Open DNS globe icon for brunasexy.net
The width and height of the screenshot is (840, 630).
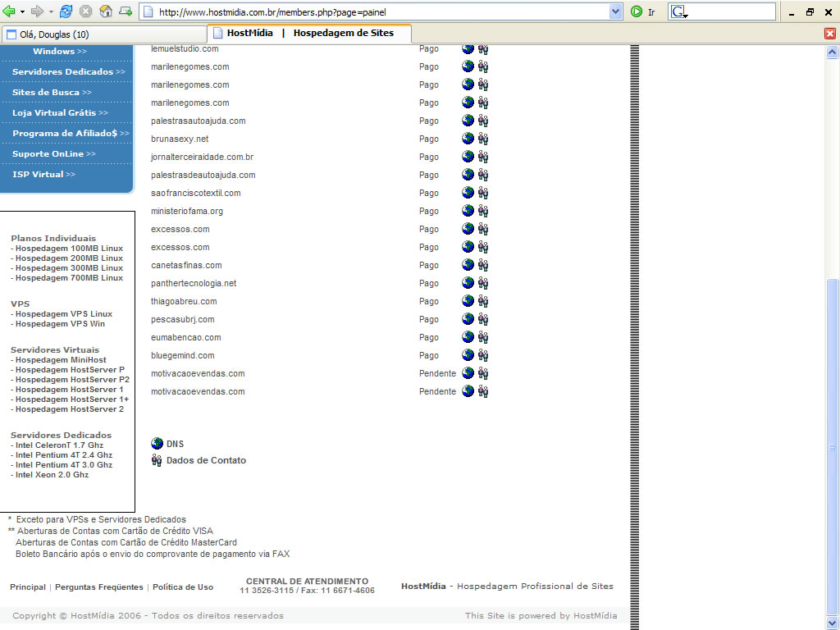click(468, 138)
